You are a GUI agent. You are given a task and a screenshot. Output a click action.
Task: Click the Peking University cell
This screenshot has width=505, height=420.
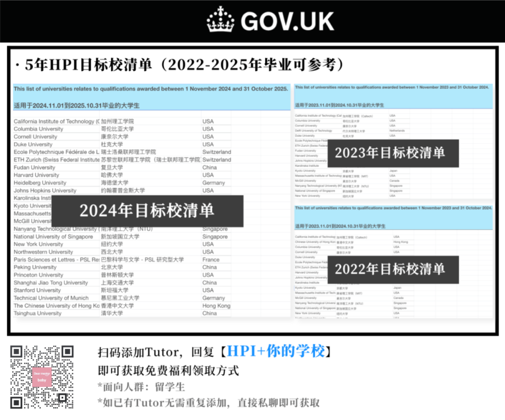click(35, 267)
